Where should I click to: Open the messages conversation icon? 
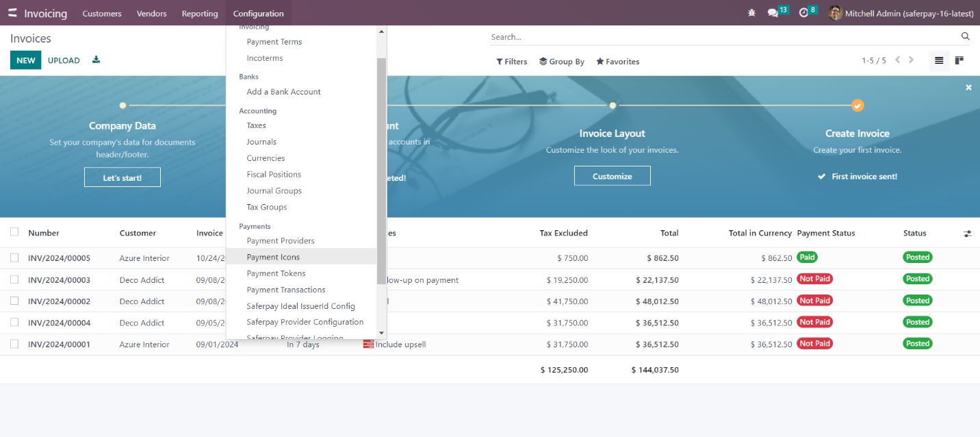pos(773,13)
